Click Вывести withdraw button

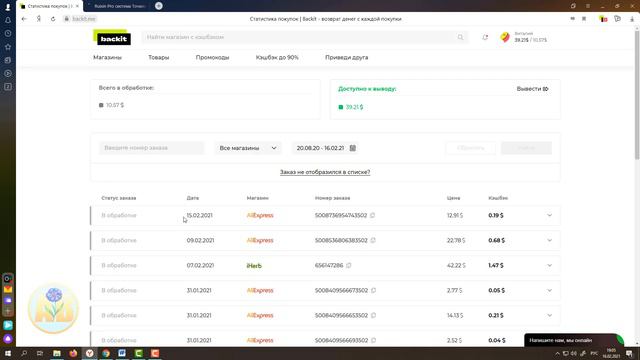point(532,89)
